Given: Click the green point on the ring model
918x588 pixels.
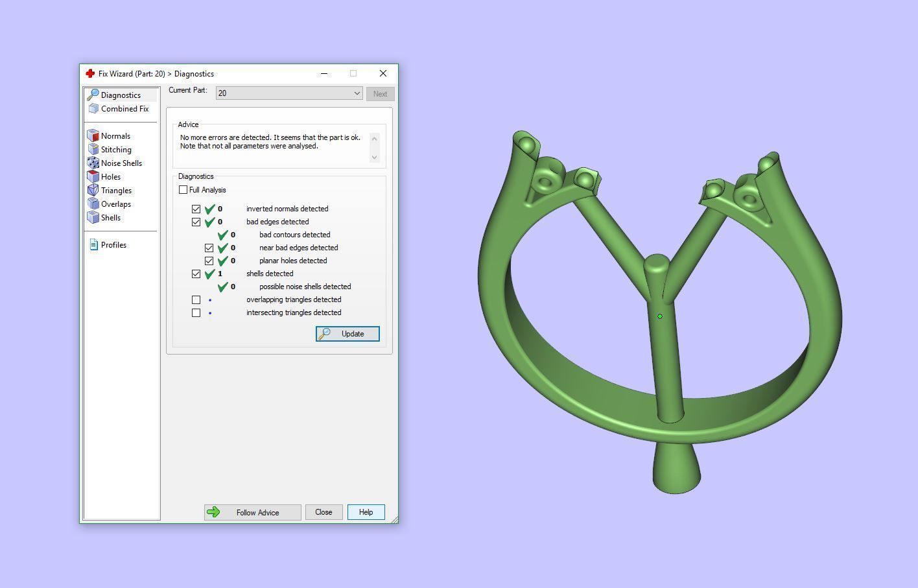Looking at the screenshot, I should pyautogui.click(x=660, y=316).
